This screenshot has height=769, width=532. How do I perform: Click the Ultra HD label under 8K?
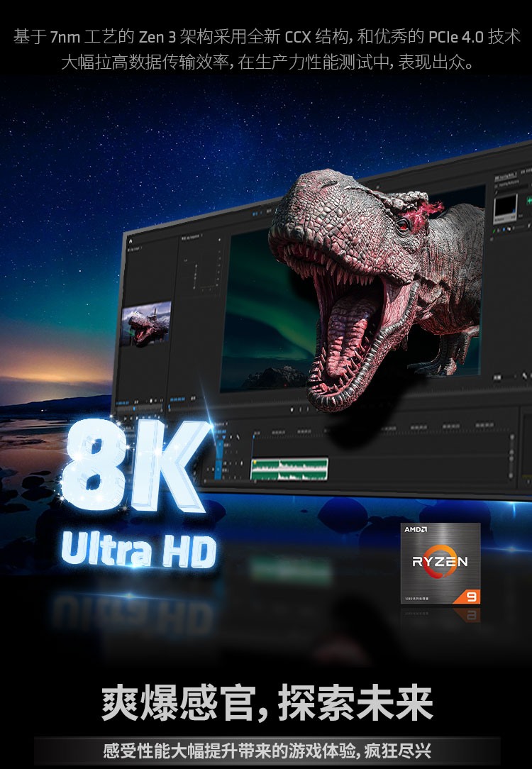point(139,549)
